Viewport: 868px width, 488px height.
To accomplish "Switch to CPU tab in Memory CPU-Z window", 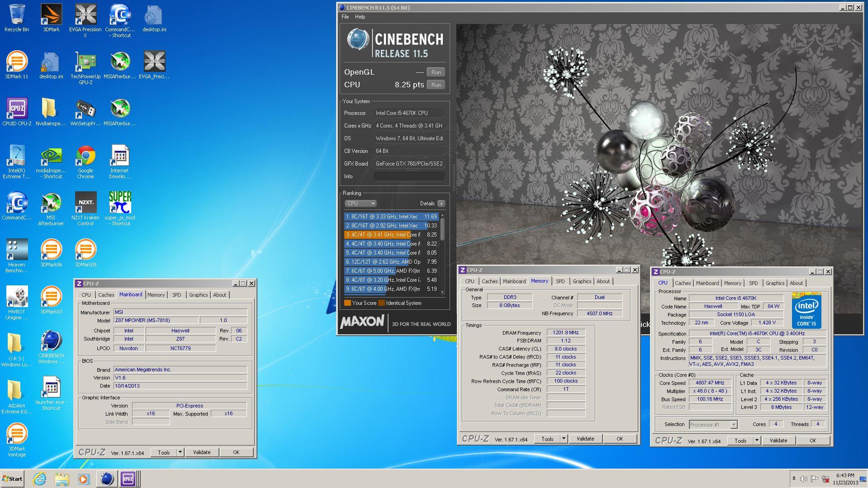I will (470, 281).
